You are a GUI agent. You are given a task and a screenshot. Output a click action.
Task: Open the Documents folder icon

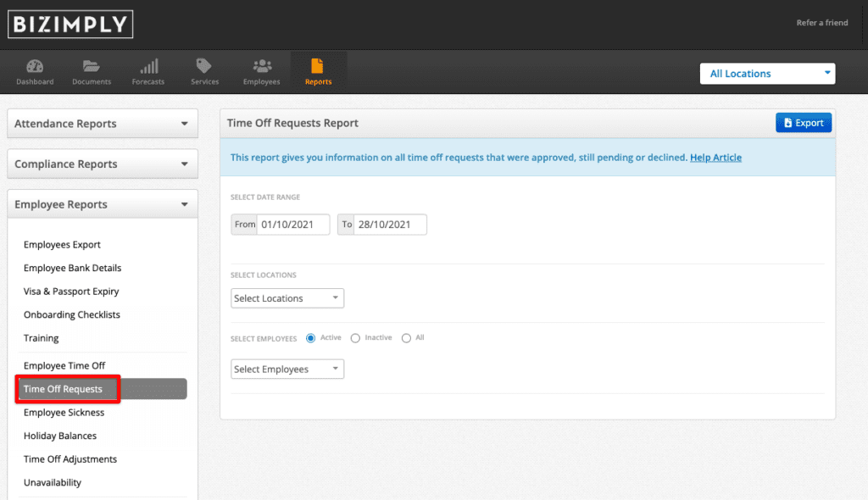pos(92,66)
